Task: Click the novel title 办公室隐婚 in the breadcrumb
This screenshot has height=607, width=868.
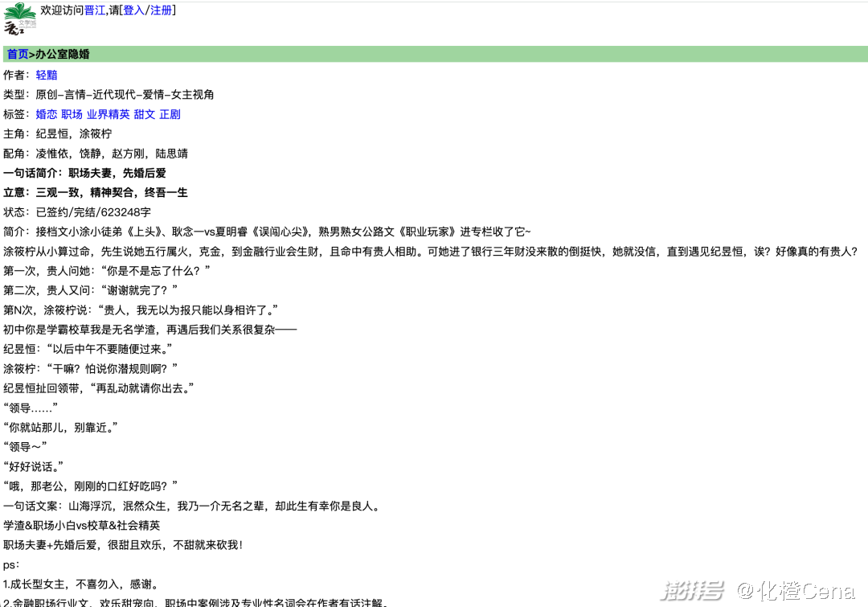Action: 63,55
